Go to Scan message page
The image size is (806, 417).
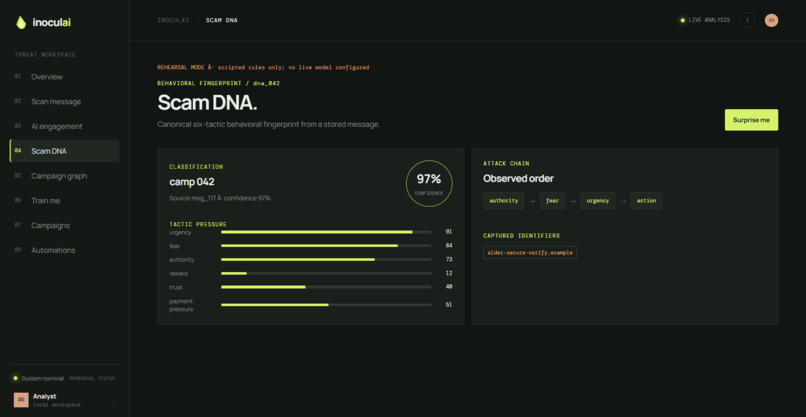click(x=64, y=101)
